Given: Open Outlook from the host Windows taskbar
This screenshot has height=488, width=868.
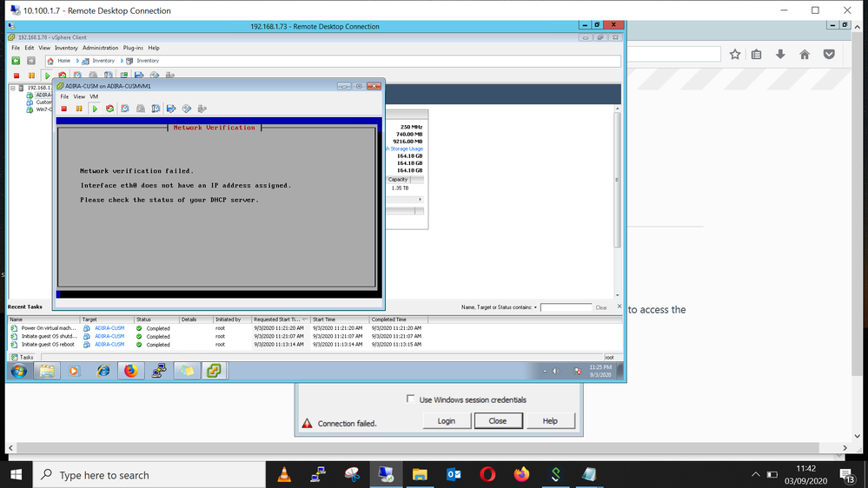Looking at the screenshot, I should [454, 475].
